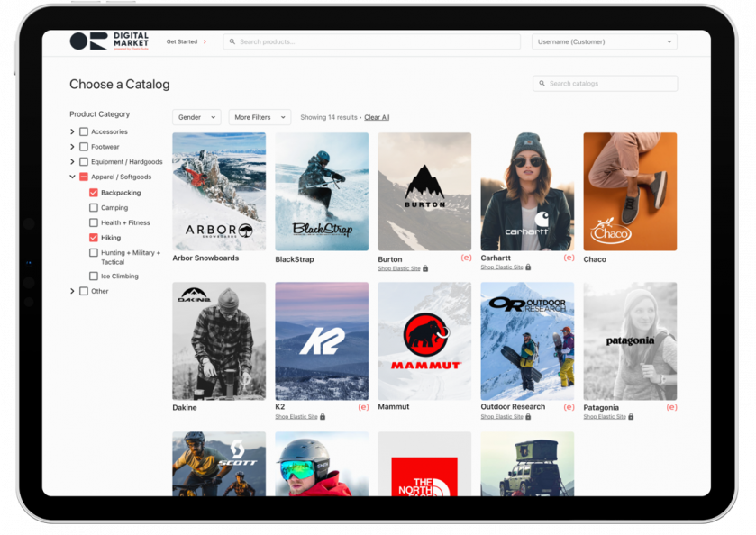This screenshot has width=756, height=535.
Task: Click the Elastic (e) badge beside Burton
Action: pyautogui.click(x=466, y=258)
